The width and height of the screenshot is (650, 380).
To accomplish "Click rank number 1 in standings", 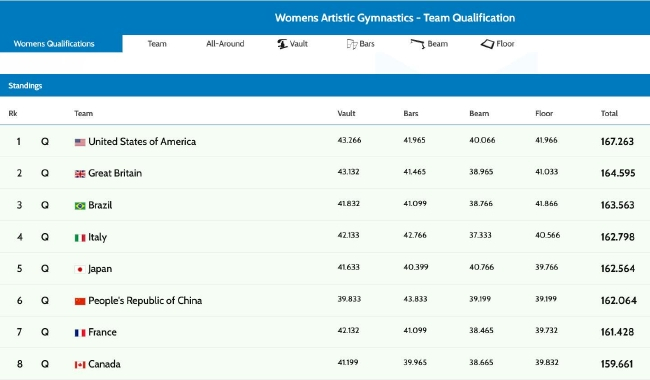I will tap(19, 142).
